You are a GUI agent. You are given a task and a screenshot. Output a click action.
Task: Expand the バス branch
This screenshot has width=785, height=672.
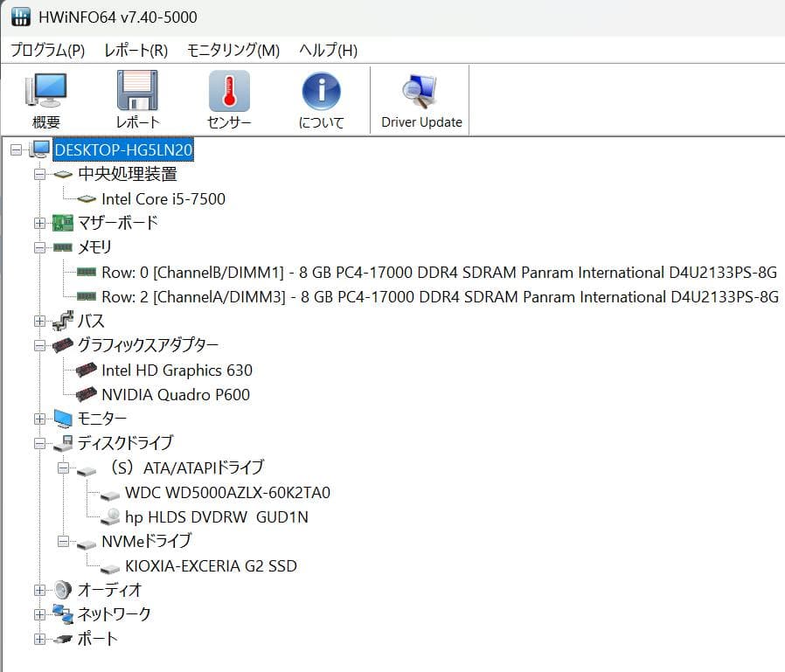click(38, 321)
